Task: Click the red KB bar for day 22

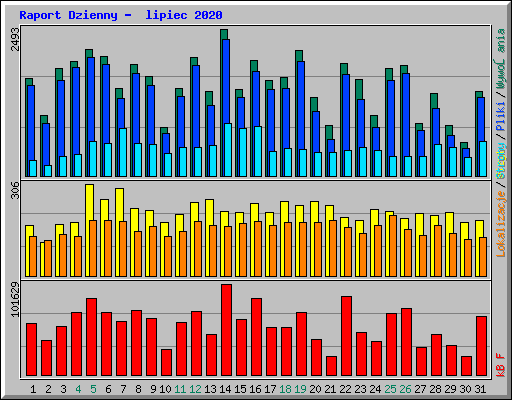Action: click(x=346, y=336)
